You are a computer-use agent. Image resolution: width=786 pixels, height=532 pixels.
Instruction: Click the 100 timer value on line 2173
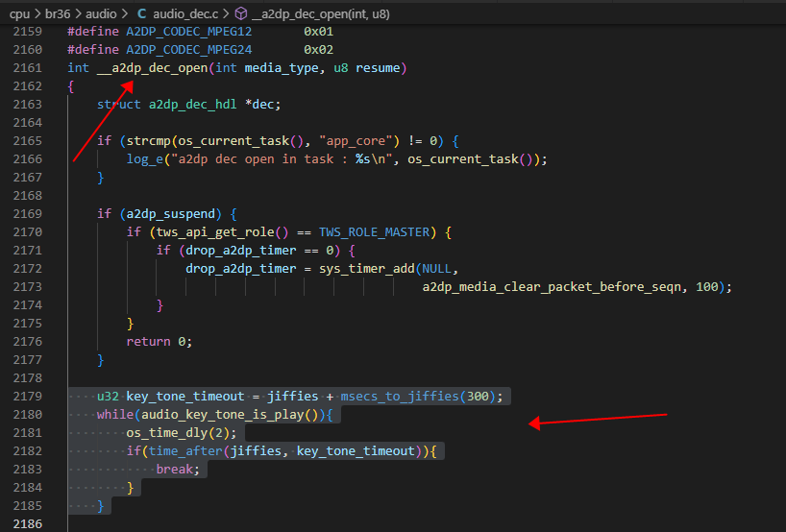(707, 287)
